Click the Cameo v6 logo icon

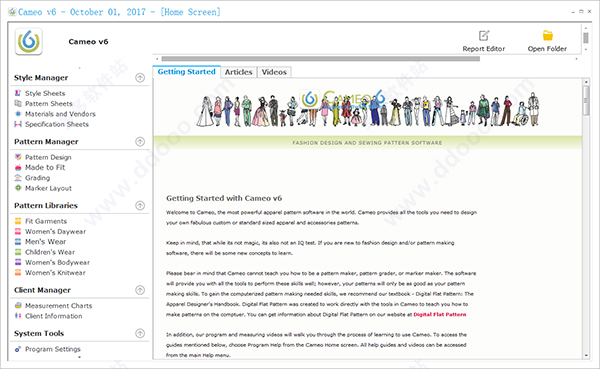(29, 41)
